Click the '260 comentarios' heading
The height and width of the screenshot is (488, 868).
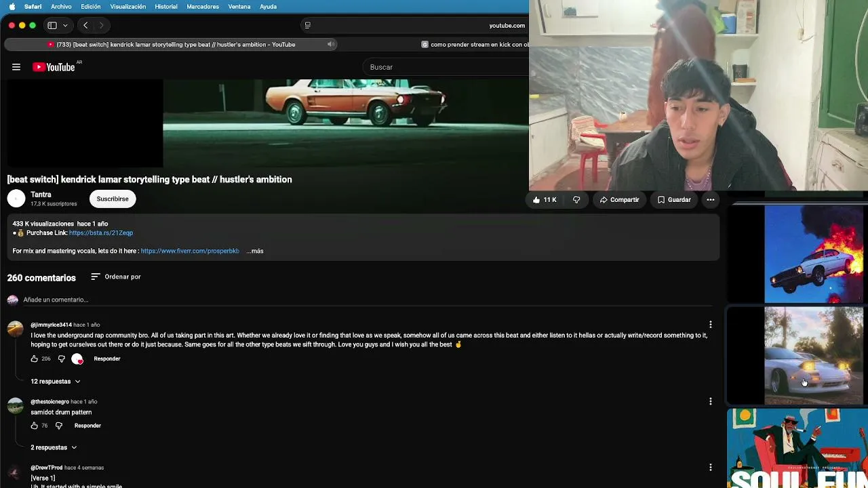pyautogui.click(x=41, y=278)
